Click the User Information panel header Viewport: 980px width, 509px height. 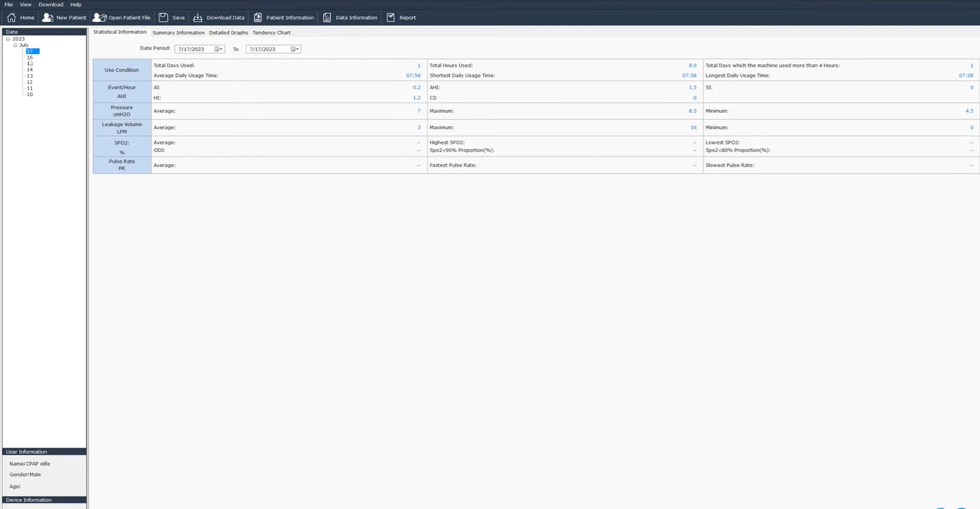(44, 452)
